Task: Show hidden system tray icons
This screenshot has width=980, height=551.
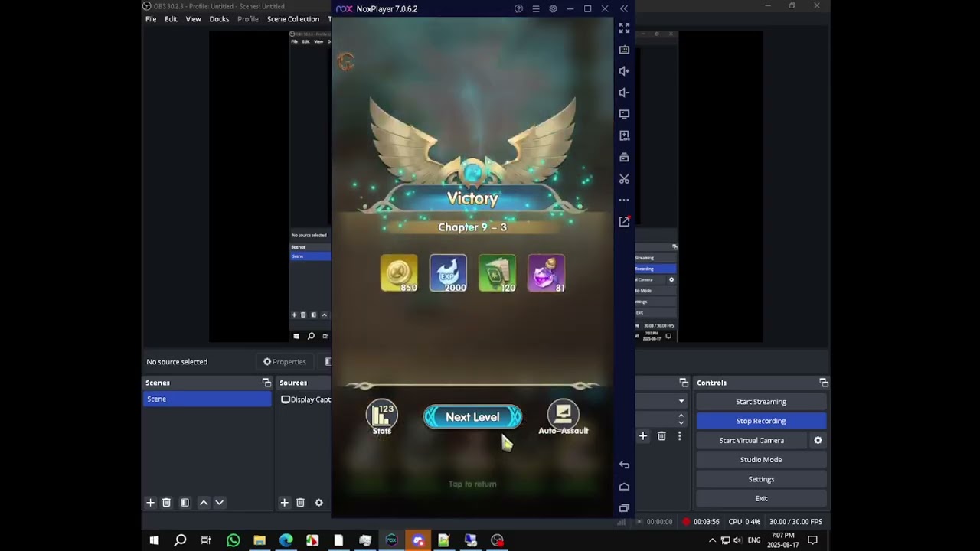Action: click(x=713, y=540)
